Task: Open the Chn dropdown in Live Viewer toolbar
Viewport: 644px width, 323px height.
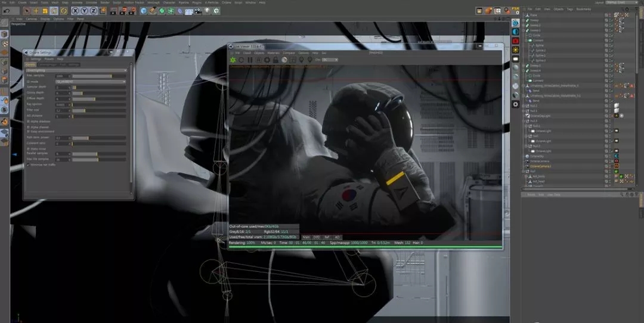Action: tap(330, 60)
